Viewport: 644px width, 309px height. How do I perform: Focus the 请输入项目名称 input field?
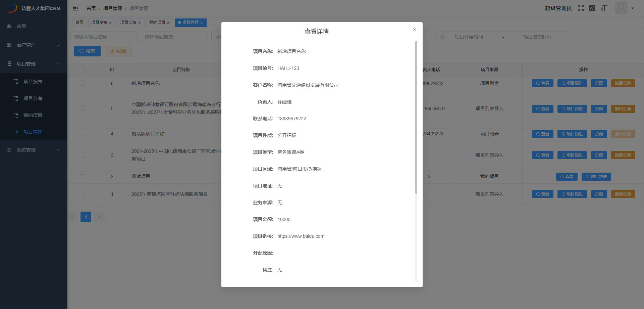coord(104,37)
